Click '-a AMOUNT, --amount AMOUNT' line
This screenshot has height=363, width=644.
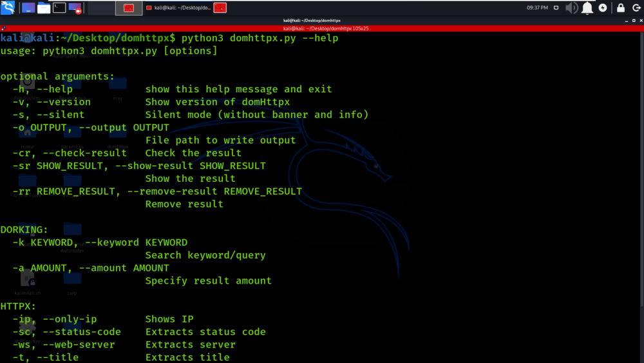tap(91, 268)
